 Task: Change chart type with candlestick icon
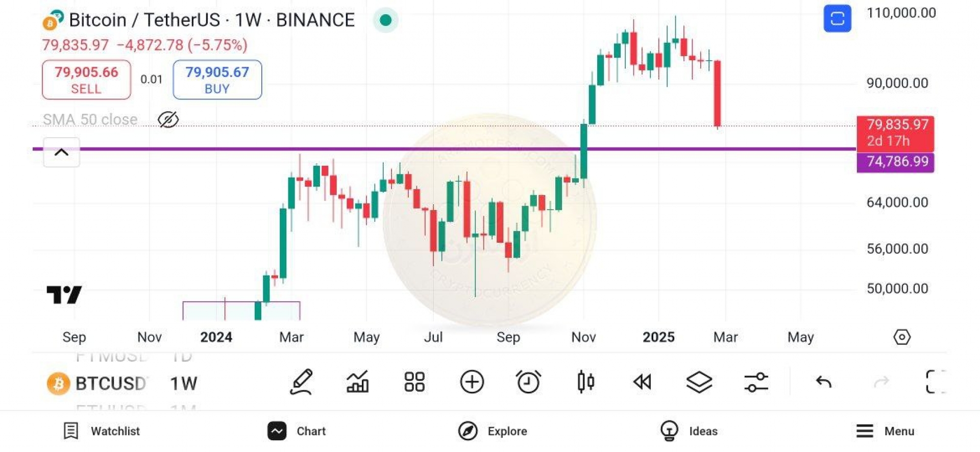click(x=586, y=382)
